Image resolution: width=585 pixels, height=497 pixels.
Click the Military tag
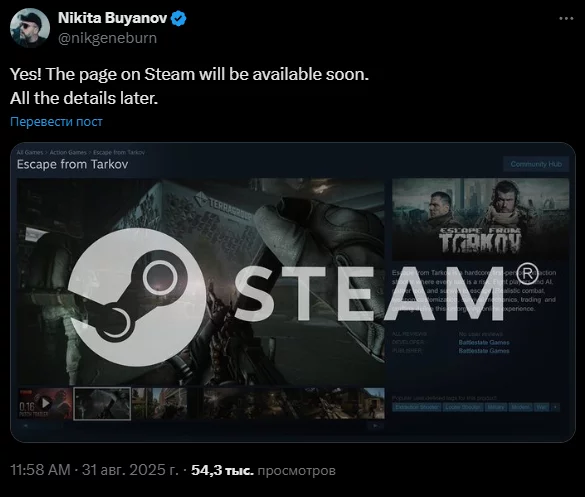[495, 407]
